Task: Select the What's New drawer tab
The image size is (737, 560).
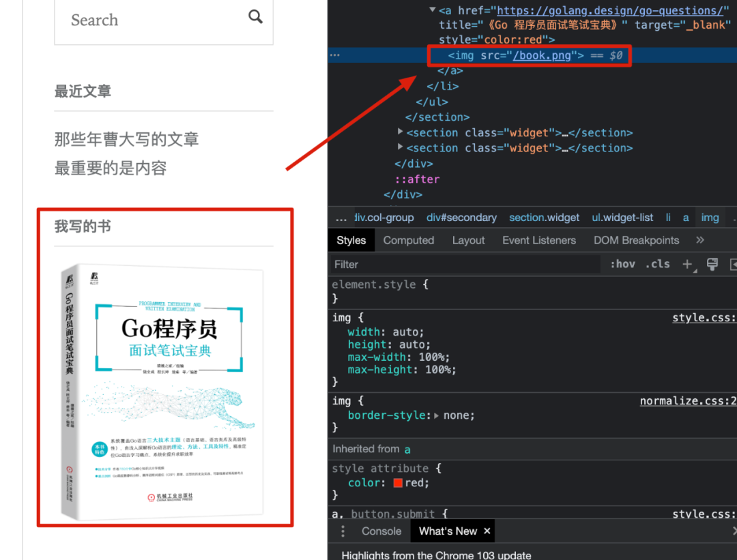Action: (x=448, y=531)
